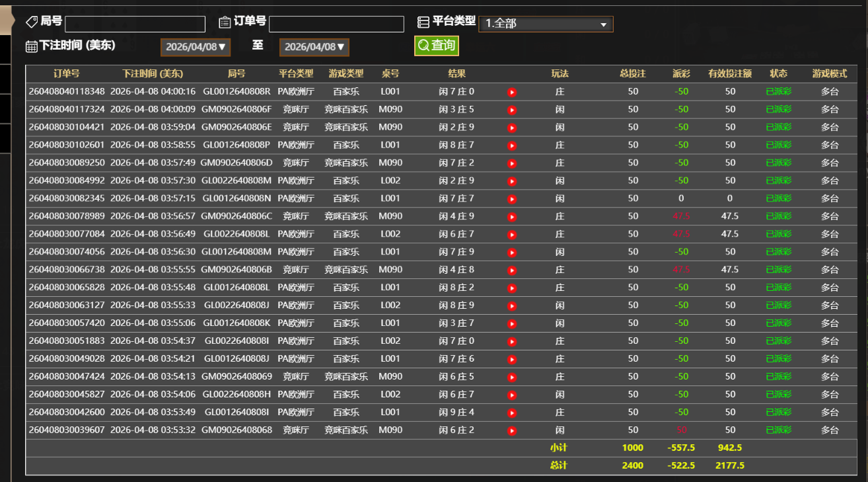The image size is (868, 482).
Task: Open the 平台类型 dropdown showing 1.全部
Action: click(546, 23)
